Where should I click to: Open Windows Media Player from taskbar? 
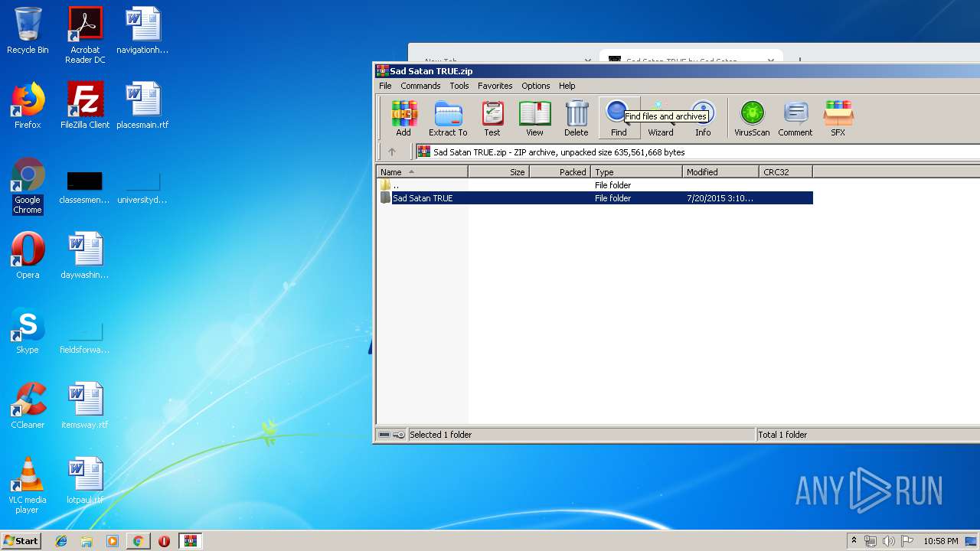pyautogui.click(x=113, y=541)
